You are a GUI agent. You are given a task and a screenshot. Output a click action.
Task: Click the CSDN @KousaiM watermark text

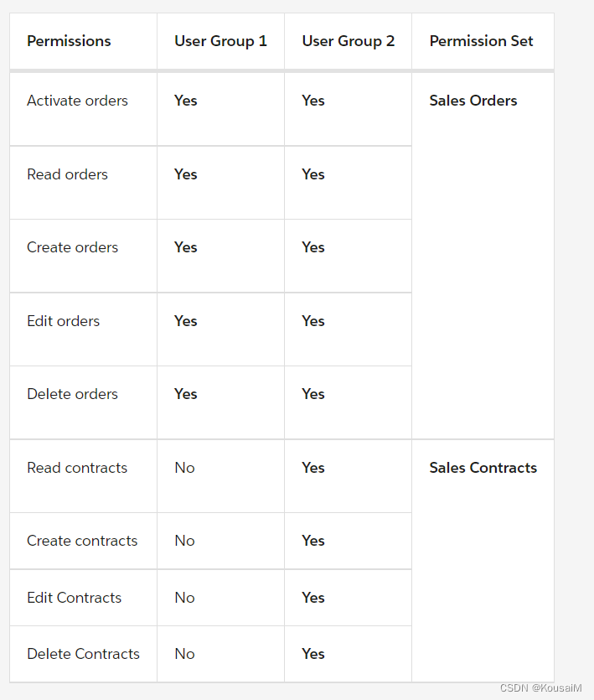point(540,688)
